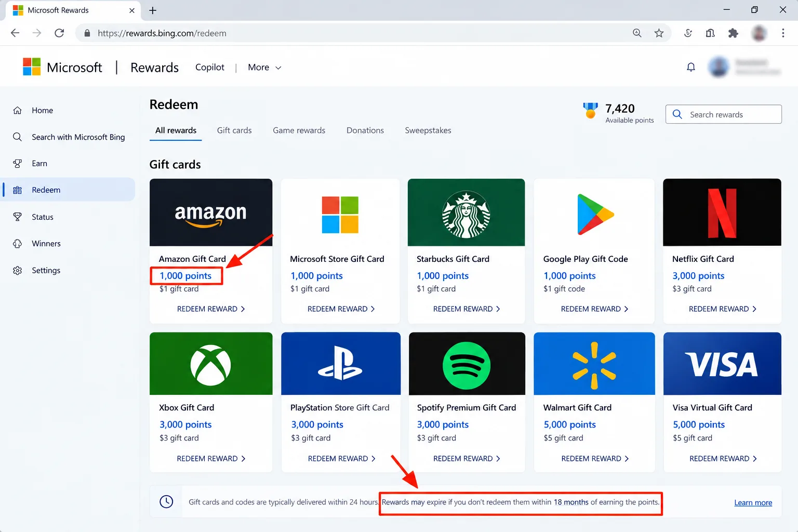The width and height of the screenshot is (798, 532).
Task: Expand the More dropdown menu
Action: [264, 68]
